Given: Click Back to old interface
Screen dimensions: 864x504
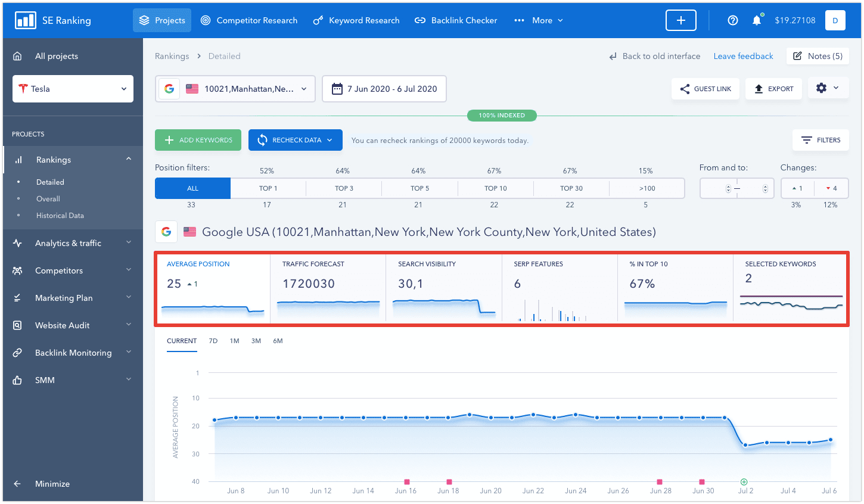Looking at the screenshot, I should (655, 56).
